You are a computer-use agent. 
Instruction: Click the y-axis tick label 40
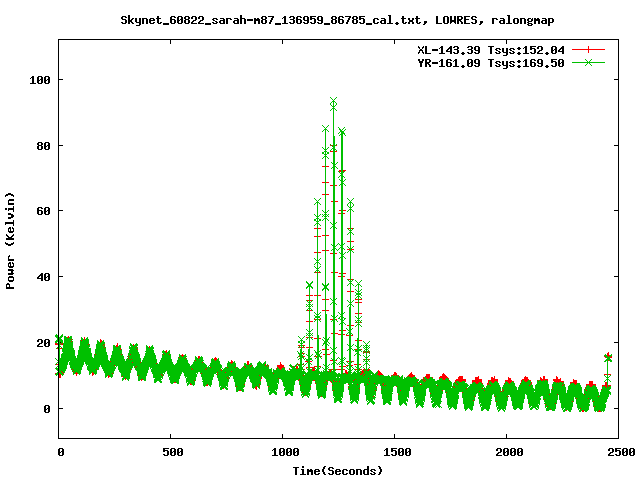click(43, 277)
